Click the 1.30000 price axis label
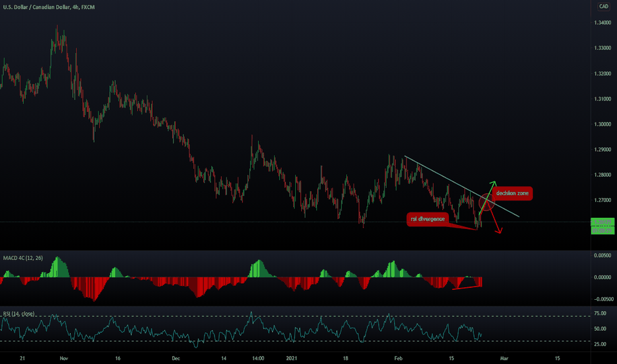This screenshot has height=364, width=617. (602, 124)
